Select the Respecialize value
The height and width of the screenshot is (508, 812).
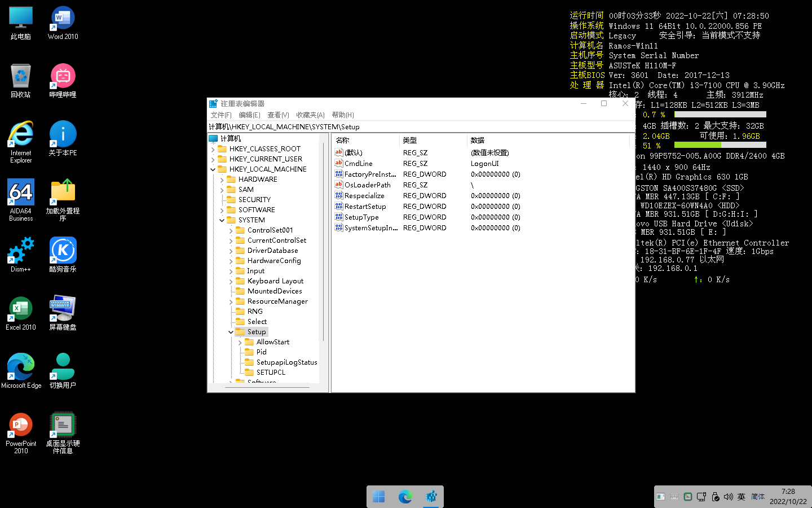364,196
